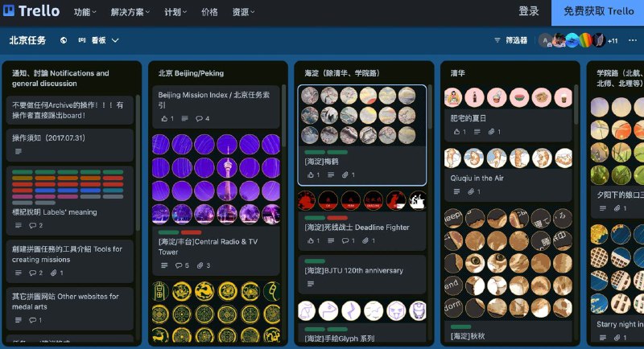Click description icon on 操作須知 card
The height and width of the screenshot is (349, 644).
[x=18, y=151]
